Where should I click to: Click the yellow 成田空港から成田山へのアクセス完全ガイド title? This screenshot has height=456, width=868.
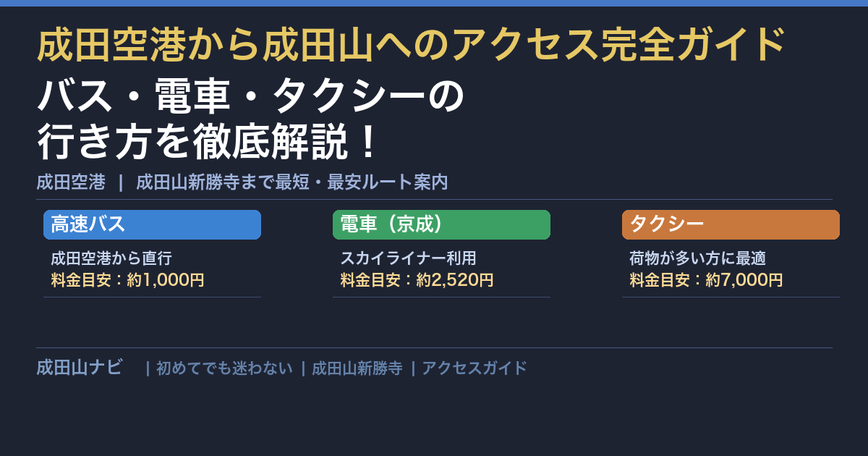[411, 45]
